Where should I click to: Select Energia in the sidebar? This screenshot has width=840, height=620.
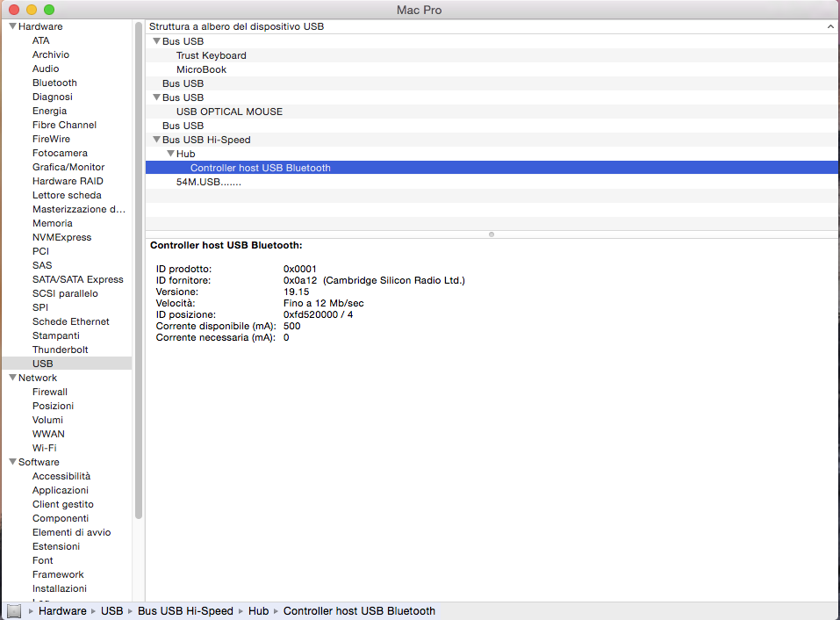click(x=49, y=111)
